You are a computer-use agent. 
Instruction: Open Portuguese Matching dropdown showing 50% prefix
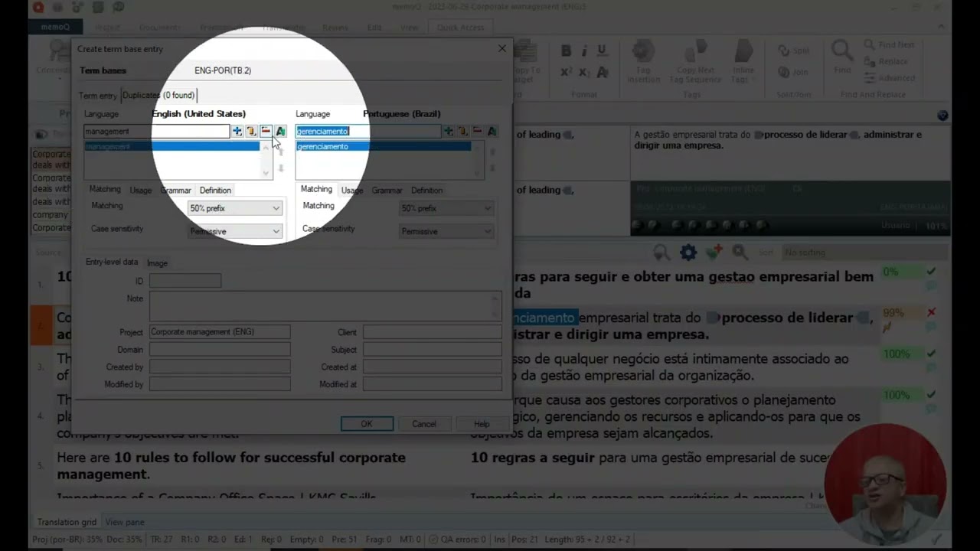click(x=446, y=208)
